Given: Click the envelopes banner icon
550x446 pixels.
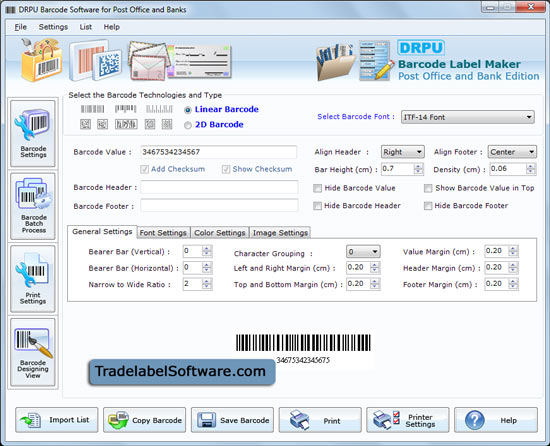Looking at the screenshot, I should coord(150,61).
